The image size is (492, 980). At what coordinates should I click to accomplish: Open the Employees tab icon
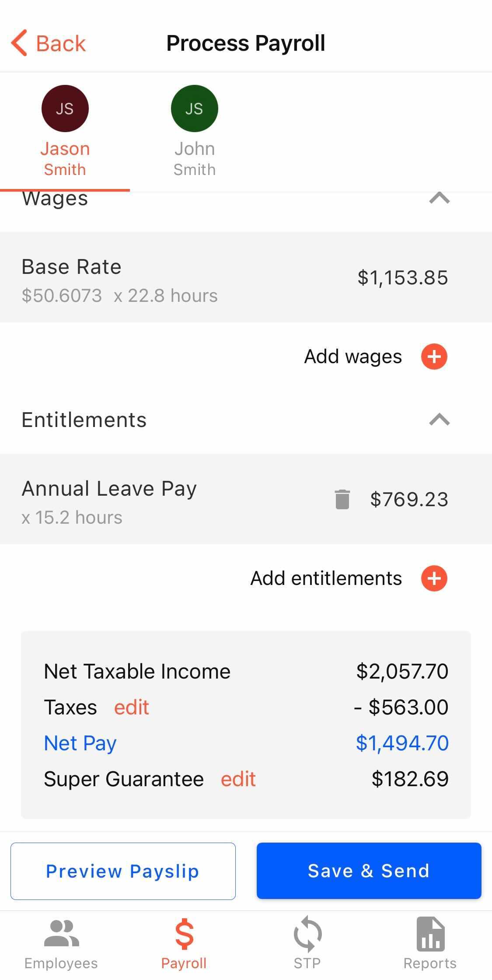[x=61, y=934]
